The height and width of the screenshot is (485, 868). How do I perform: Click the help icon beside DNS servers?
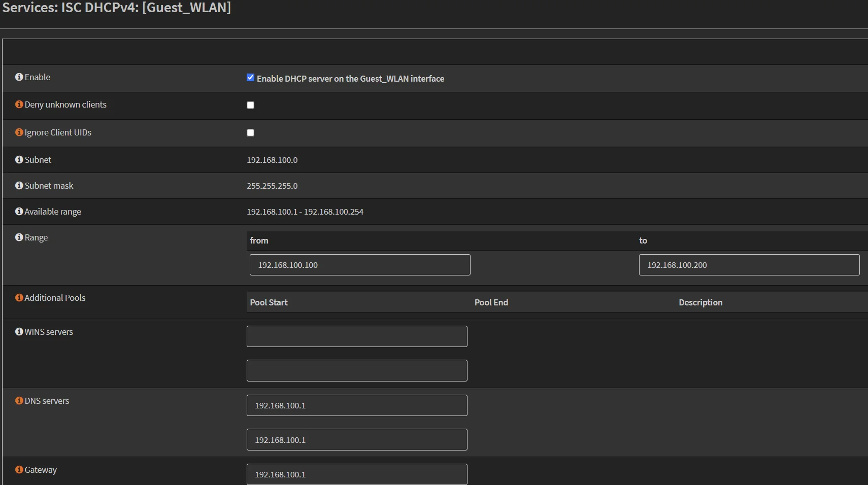click(x=19, y=401)
